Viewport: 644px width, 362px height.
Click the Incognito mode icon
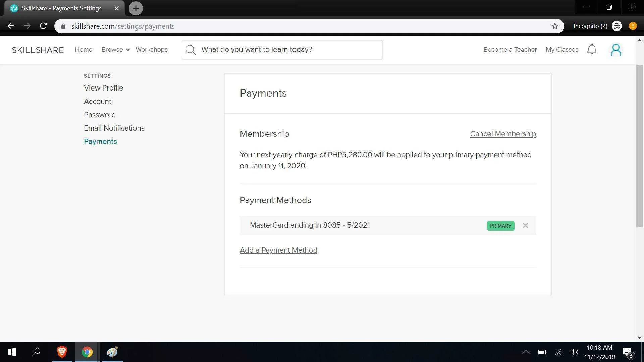coord(616,26)
